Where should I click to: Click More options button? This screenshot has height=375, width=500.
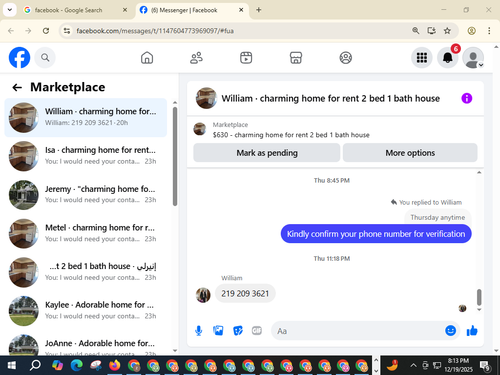click(410, 153)
